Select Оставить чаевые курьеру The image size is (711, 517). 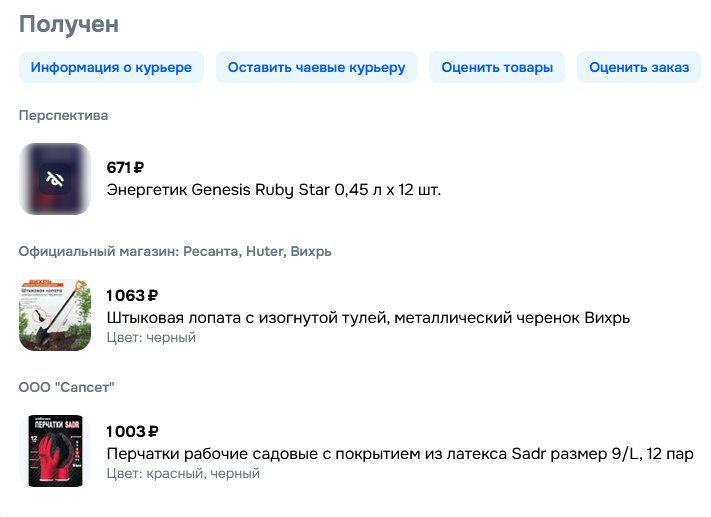click(x=316, y=67)
